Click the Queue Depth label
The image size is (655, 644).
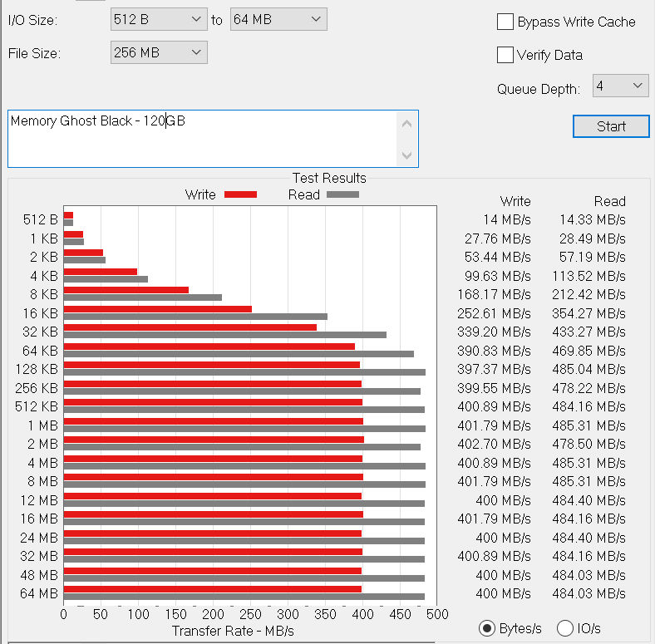pyautogui.click(x=539, y=89)
